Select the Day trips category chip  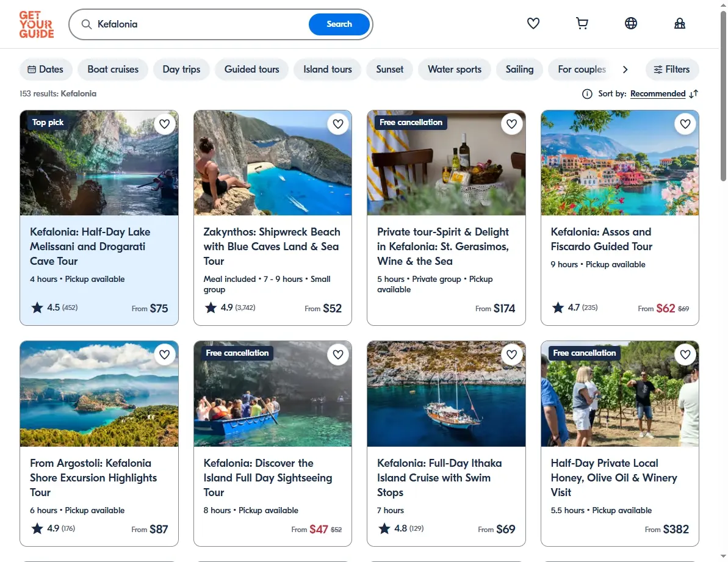point(181,69)
